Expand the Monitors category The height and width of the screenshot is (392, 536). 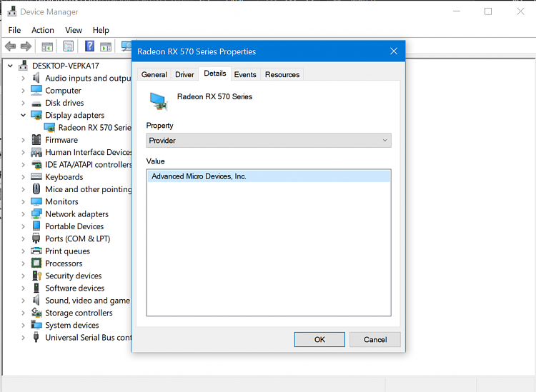[x=24, y=201]
